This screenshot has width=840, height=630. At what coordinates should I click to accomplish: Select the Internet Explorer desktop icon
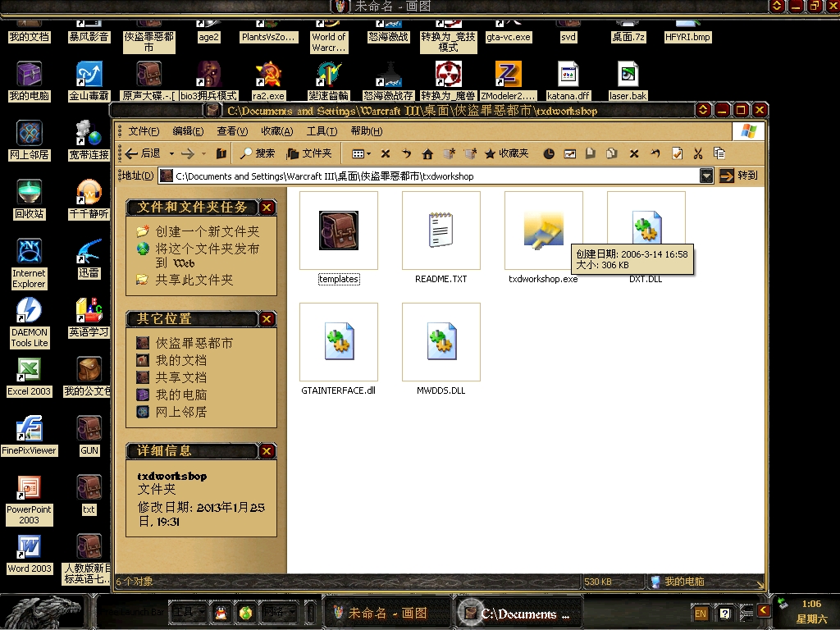click(x=29, y=251)
